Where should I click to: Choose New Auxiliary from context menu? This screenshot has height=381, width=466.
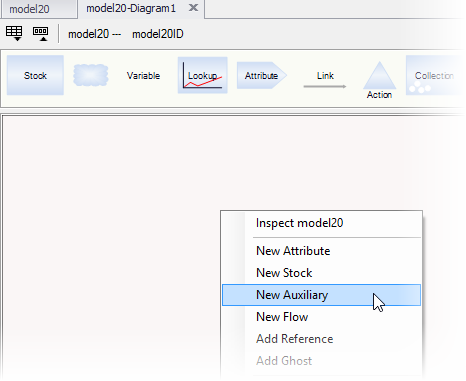[x=321, y=295]
